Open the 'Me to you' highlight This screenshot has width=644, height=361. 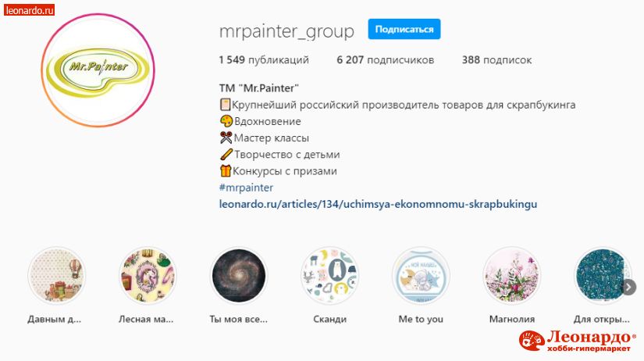click(421, 276)
